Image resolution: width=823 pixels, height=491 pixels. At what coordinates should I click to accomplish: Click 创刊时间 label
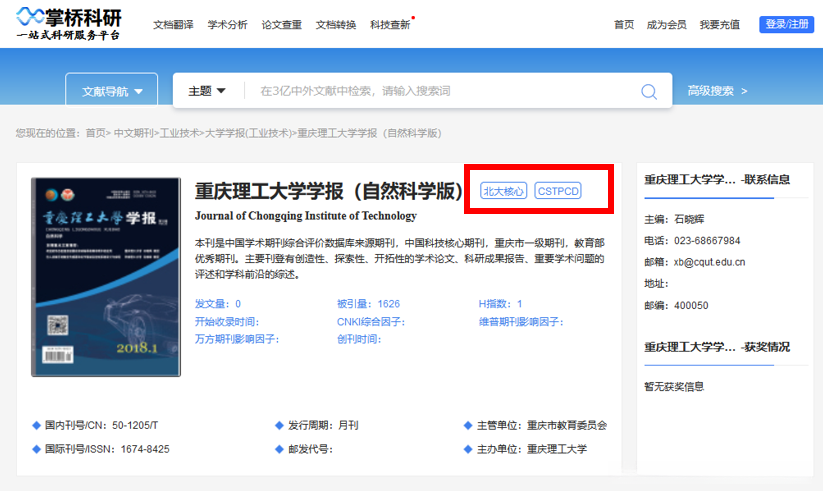click(x=359, y=339)
